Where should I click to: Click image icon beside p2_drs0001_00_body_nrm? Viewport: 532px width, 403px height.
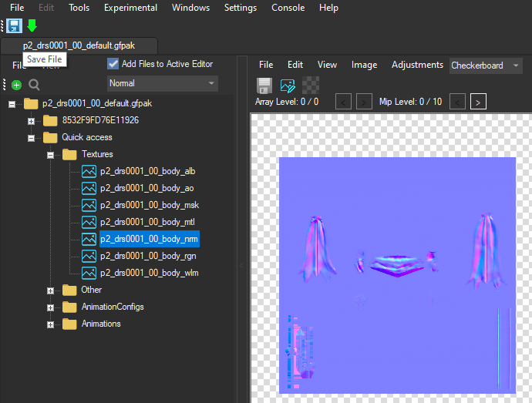tap(89, 239)
